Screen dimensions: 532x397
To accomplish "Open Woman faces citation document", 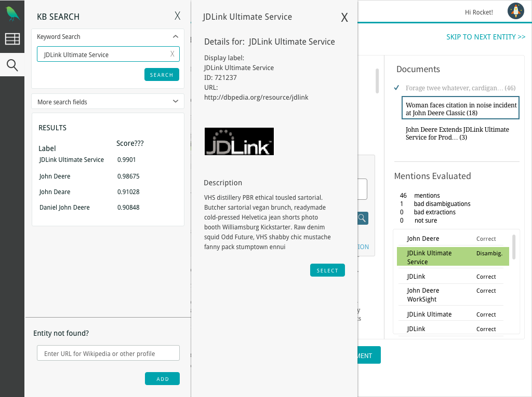I will pos(460,108).
